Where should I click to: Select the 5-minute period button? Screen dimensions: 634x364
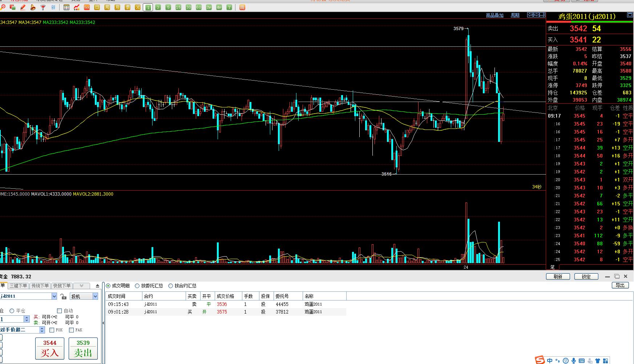tap(168, 7)
